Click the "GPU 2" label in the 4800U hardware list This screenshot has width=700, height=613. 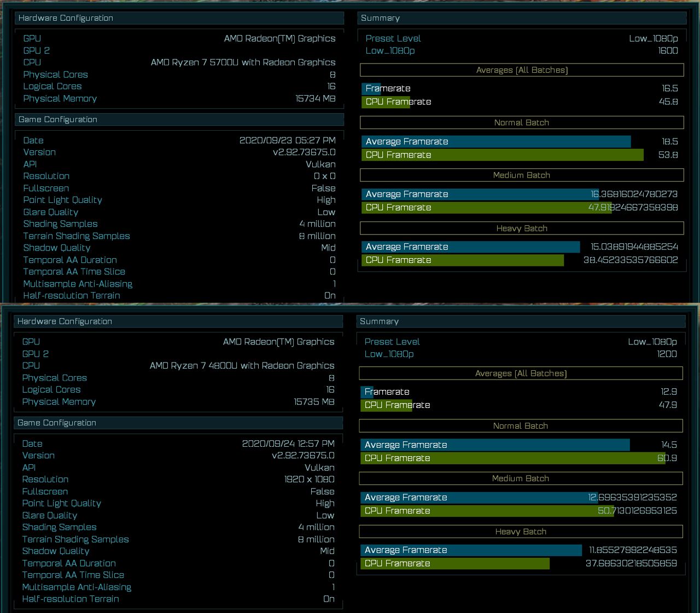36,354
